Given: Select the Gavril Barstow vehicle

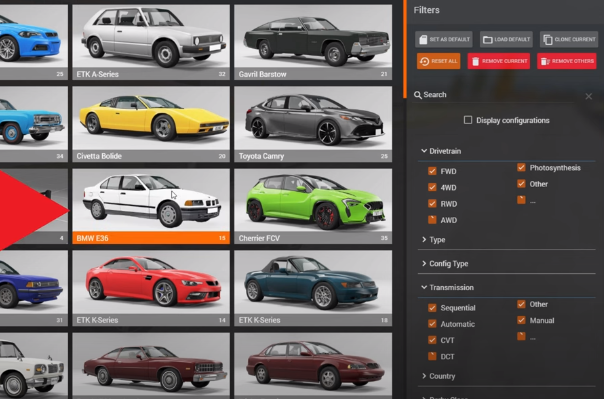Looking at the screenshot, I should click(313, 42).
